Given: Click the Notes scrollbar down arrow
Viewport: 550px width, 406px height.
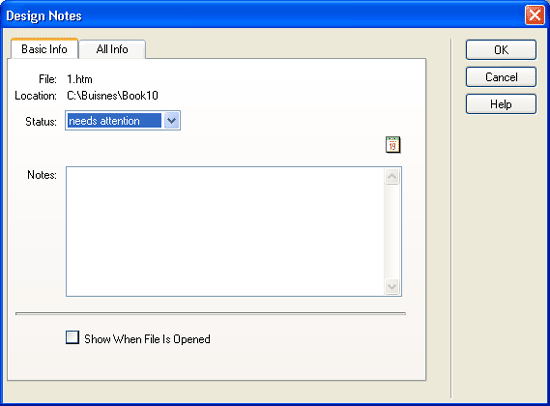Looking at the screenshot, I should tap(392, 287).
